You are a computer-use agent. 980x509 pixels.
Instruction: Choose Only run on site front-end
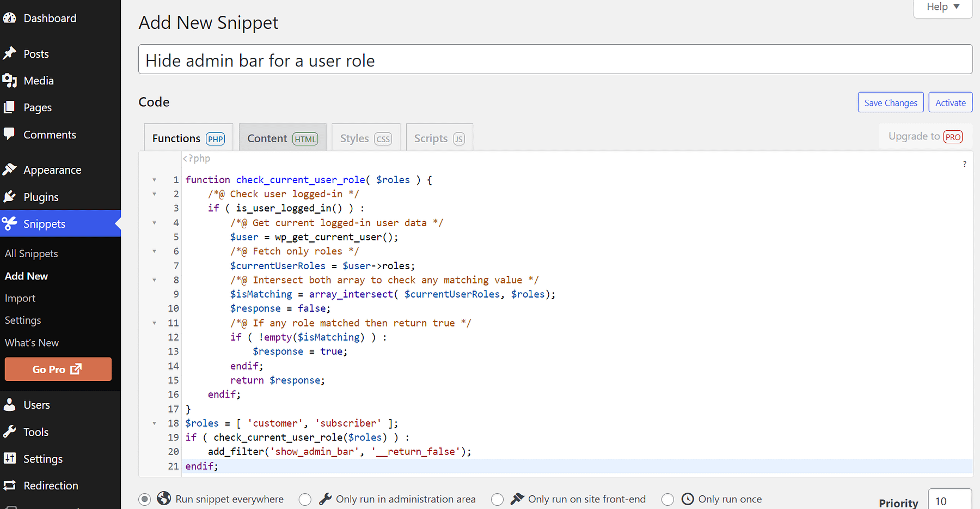(497, 499)
